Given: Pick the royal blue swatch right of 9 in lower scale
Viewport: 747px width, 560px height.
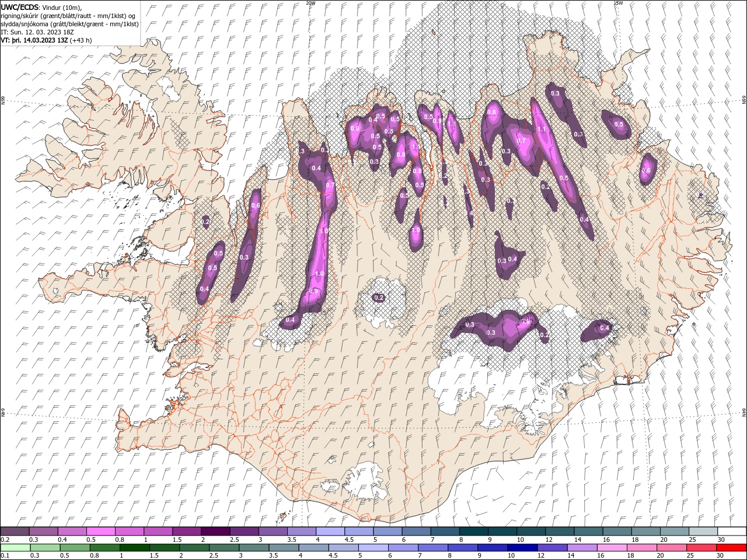Looking at the screenshot, I should pyautogui.click(x=493, y=548).
